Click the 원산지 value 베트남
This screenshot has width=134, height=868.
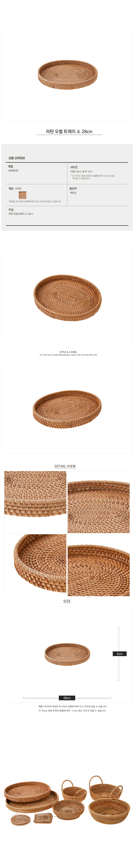[x=73, y=193]
